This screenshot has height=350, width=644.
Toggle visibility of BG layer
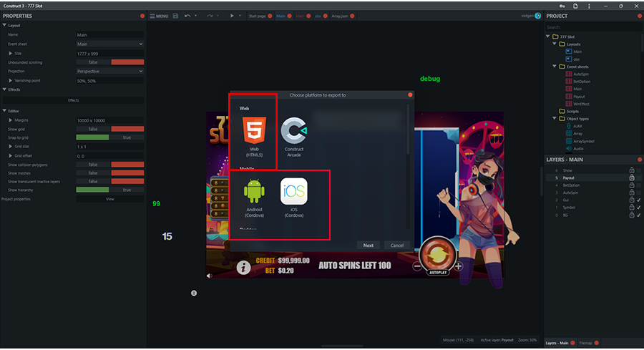point(639,215)
